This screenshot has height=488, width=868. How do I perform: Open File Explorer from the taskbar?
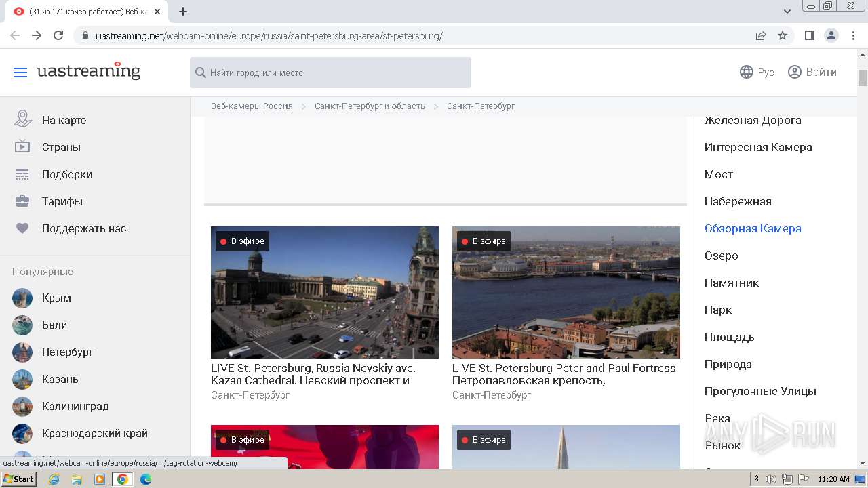(x=77, y=479)
